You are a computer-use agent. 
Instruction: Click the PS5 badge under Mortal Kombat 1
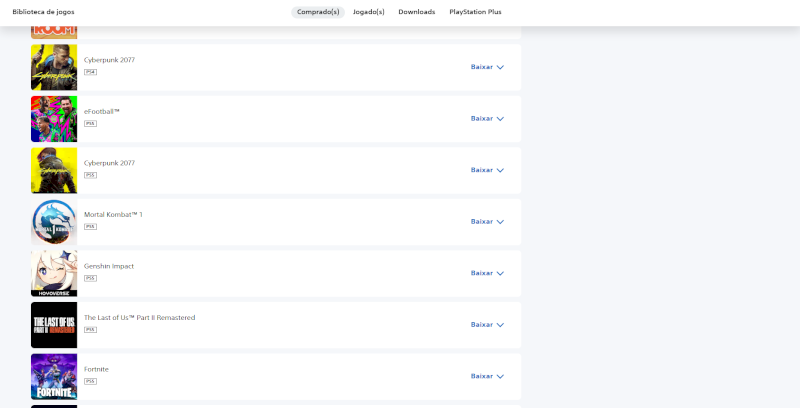point(90,226)
